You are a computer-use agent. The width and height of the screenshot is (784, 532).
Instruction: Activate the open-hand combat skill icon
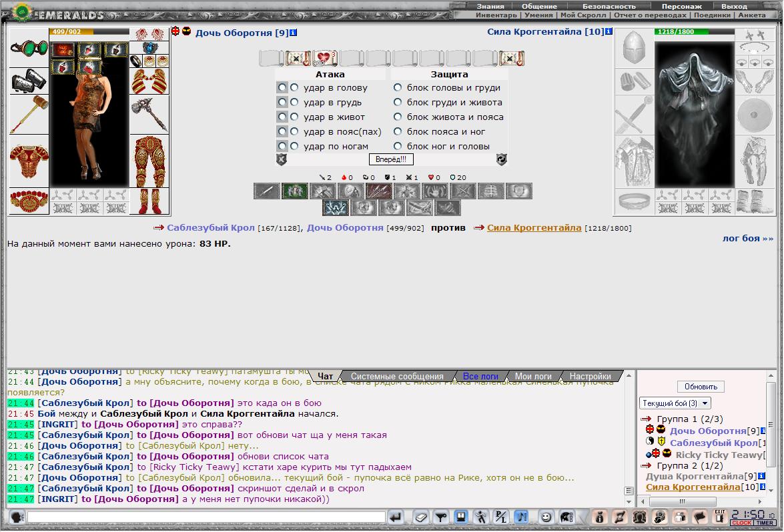pyautogui.click(x=434, y=191)
